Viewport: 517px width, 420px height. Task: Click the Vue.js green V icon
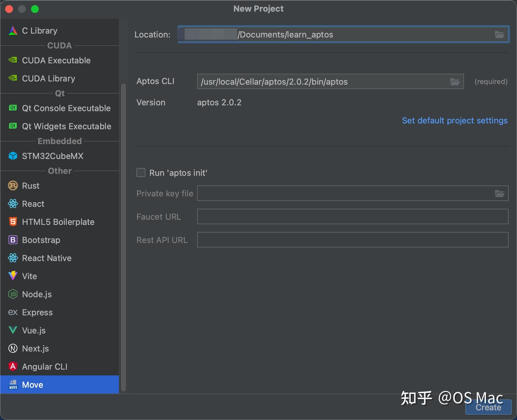13,330
